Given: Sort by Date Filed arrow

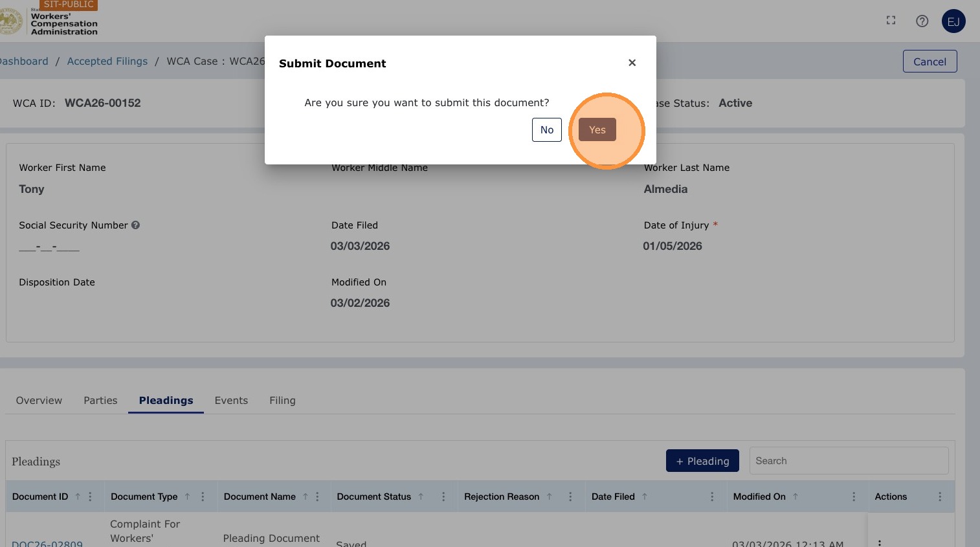Looking at the screenshot, I should [645, 497].
